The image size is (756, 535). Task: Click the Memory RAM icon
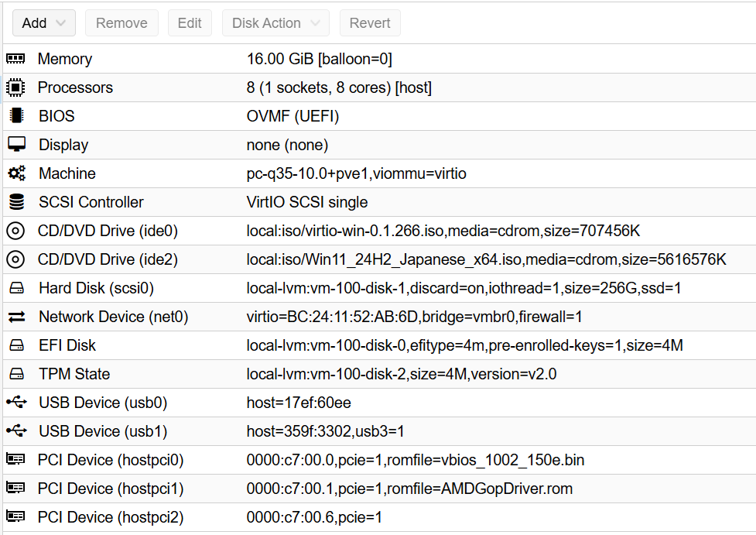15,59
